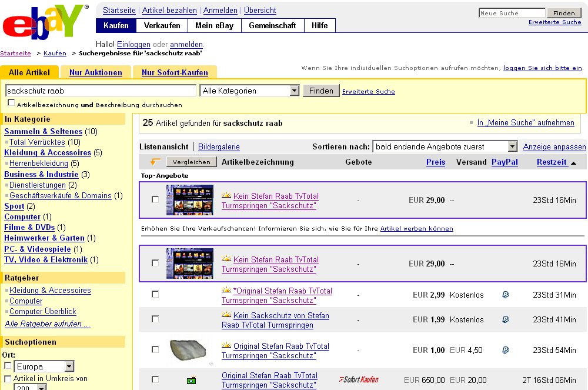The height and width of the screenshot is (390, 588).
Task: Open the Verkaufen navigation tab
Action: pos(162,25)
